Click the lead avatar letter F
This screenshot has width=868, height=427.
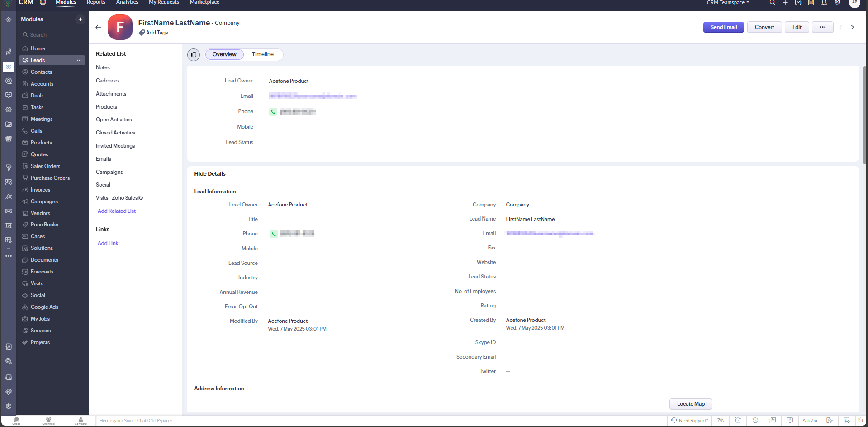(x=120, y=27)
